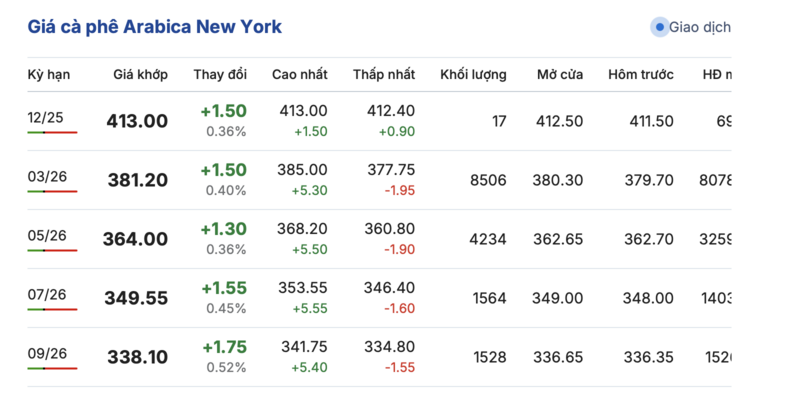The height and width of the screenshot is (403, 800).
Task: Sort by the Kỳ hạn column header
Action: point(48,75)
